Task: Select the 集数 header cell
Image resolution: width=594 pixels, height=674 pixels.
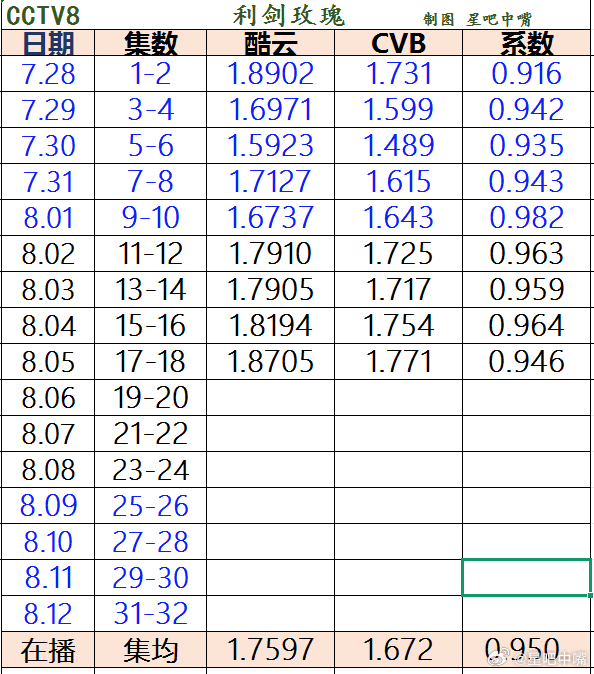Action: pos(150,43)
